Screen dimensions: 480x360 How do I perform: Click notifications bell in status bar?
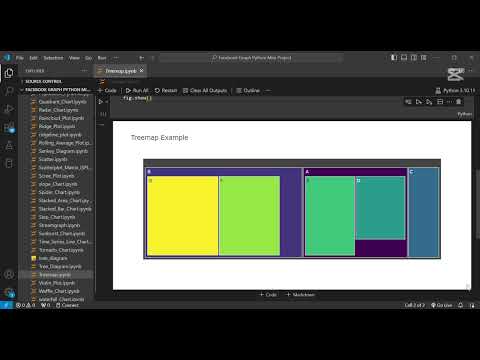pos(461,305)
